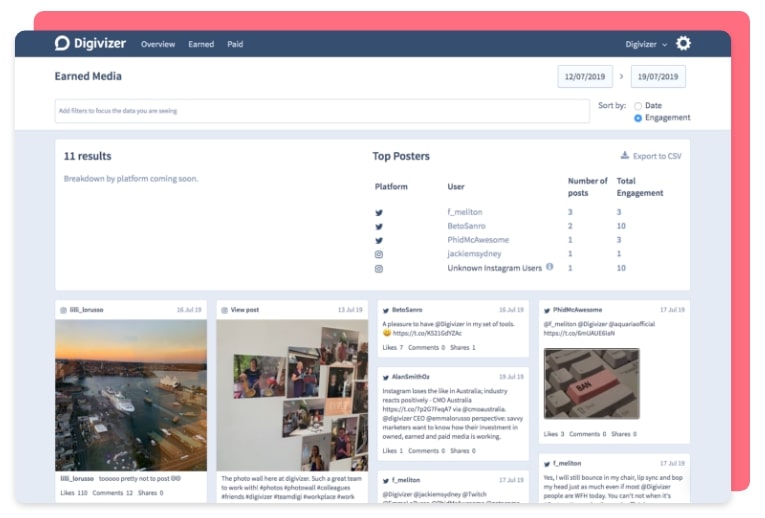Open t.co link in PhidMcAwesome tweet

(x=579, y=333)
